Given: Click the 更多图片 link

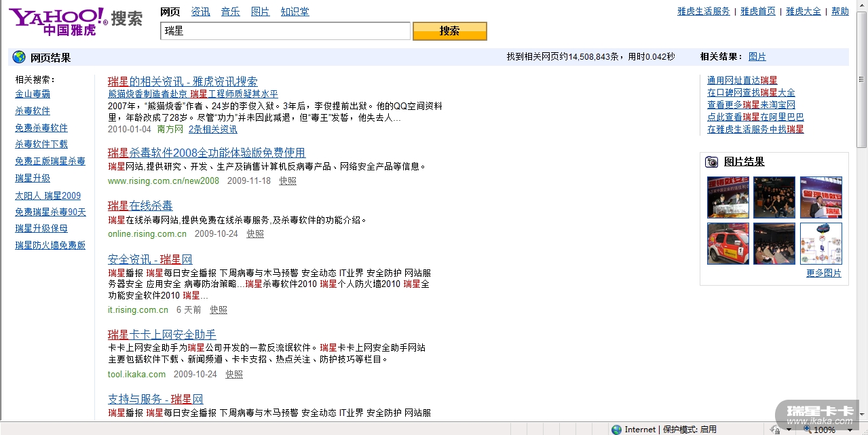Looking at the screenshot, I should 824,273.
